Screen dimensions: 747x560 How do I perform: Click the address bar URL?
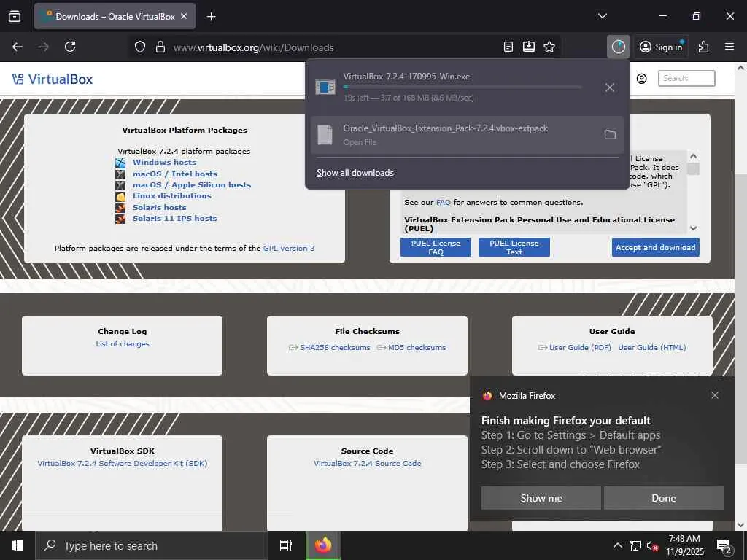coord(253,47)
